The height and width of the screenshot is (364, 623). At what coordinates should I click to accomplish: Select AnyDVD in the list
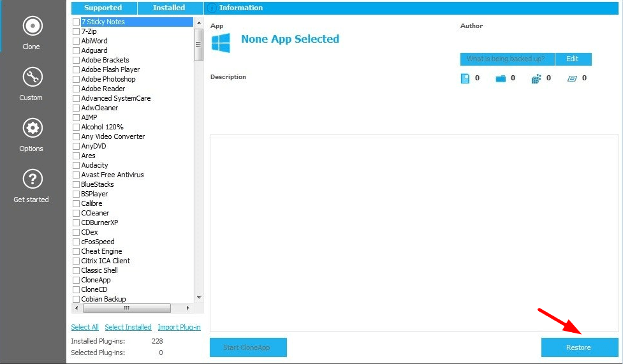tap(94, 146)
